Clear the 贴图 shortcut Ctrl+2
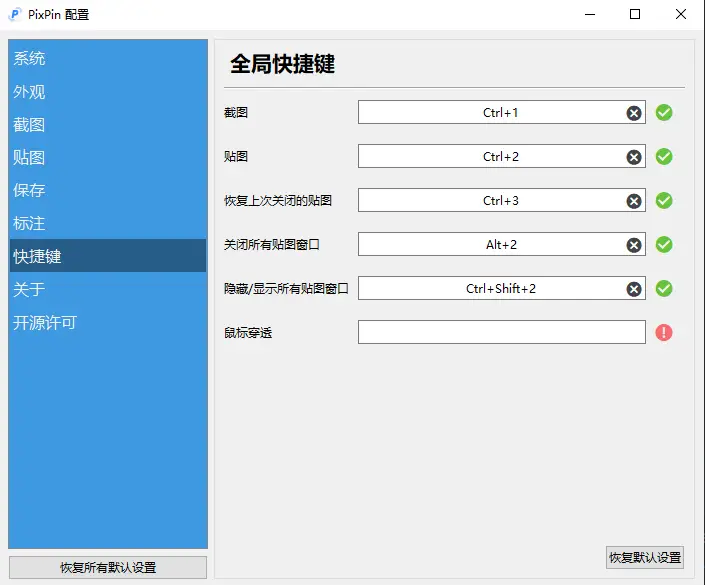The height and width of the screenshot is (585, 705). [x=634, y=157]
